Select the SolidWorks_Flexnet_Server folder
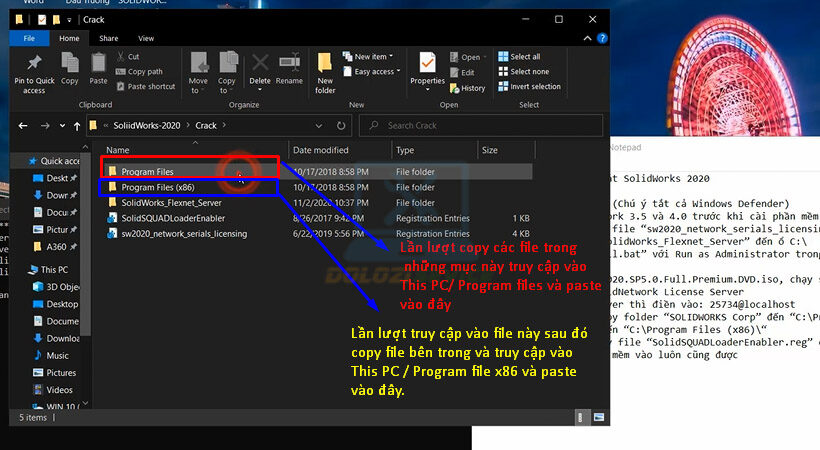 pos(171,202)
